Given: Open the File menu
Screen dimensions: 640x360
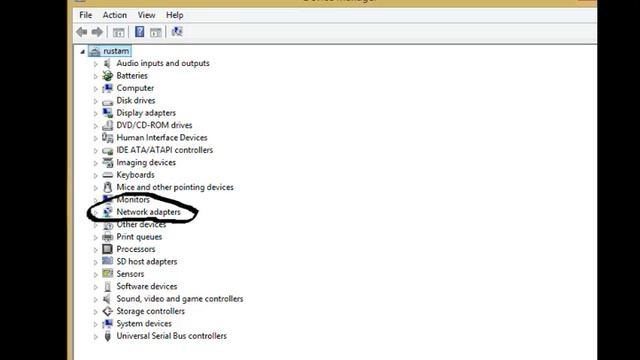Looking at the screenshot, I should click(x=85, y=15).
